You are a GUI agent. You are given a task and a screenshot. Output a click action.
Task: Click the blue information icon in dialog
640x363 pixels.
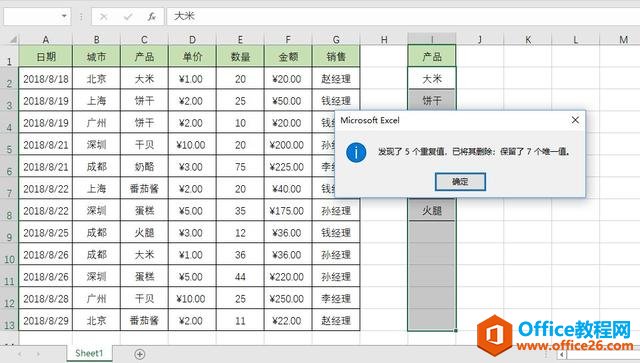356,153
